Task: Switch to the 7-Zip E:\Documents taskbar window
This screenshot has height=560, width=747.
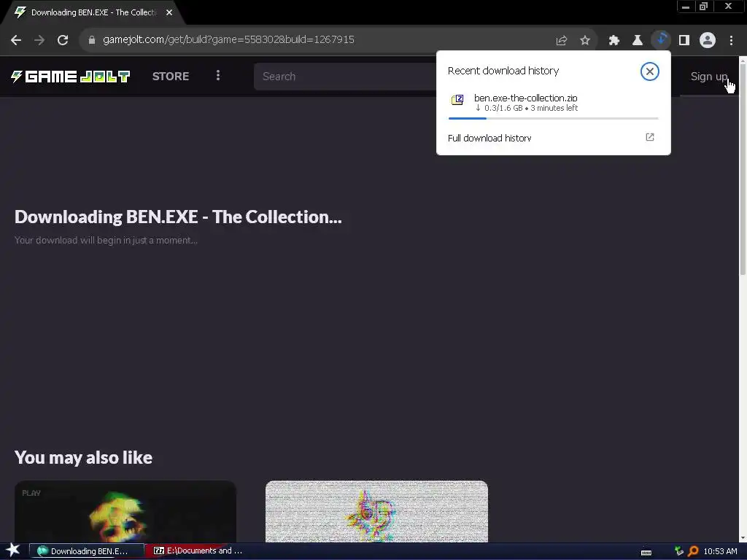Action: tap(198, 551)
